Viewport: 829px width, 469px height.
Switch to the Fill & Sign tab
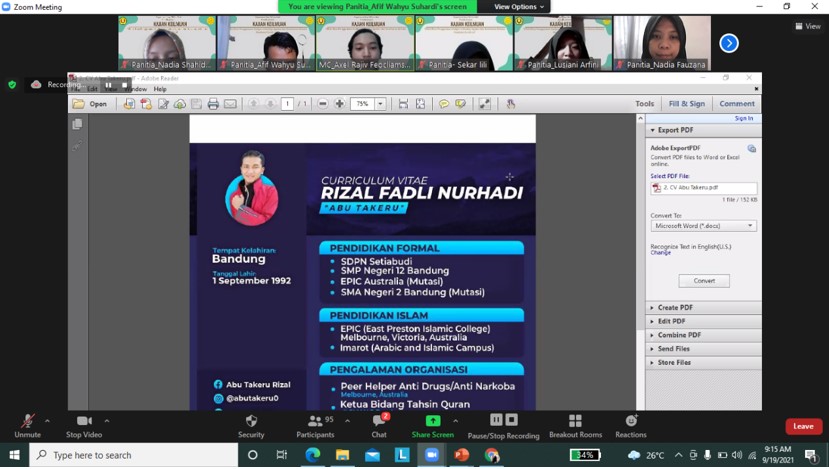(686, 104)
